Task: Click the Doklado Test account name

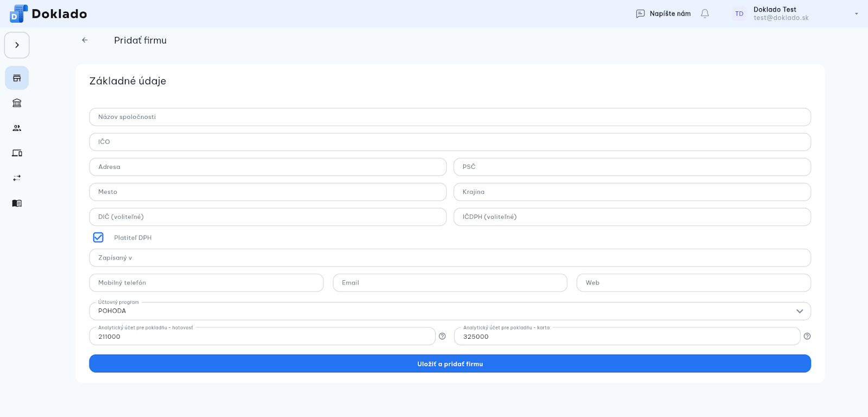Action: click(775, 9)
